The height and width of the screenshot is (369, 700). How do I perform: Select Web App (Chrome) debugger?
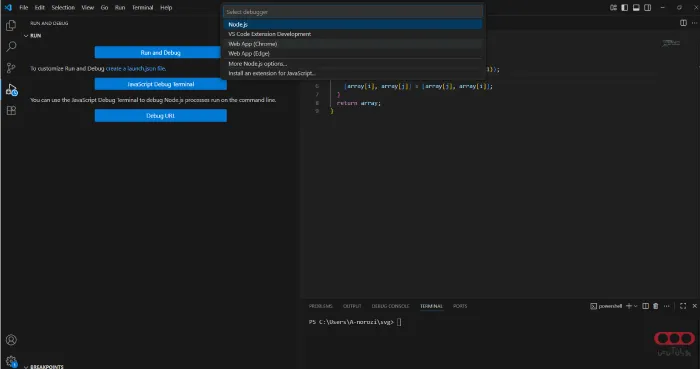point(353,44)
